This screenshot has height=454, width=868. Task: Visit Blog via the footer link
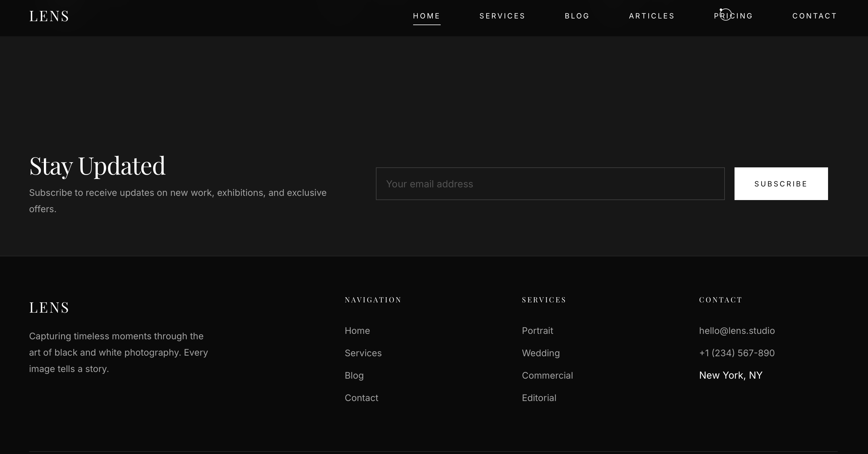(354, 376)
